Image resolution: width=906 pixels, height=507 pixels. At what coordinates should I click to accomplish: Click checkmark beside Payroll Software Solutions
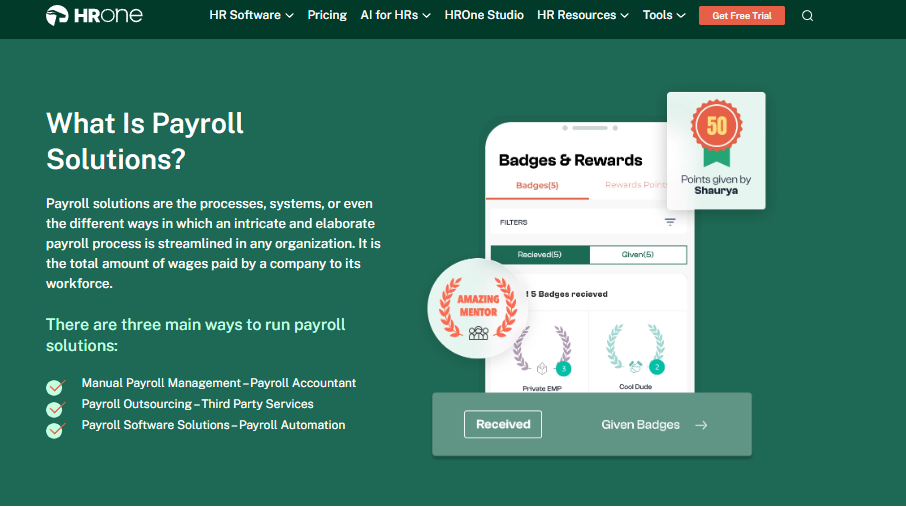pyautogui.click(x=55, y=430)
